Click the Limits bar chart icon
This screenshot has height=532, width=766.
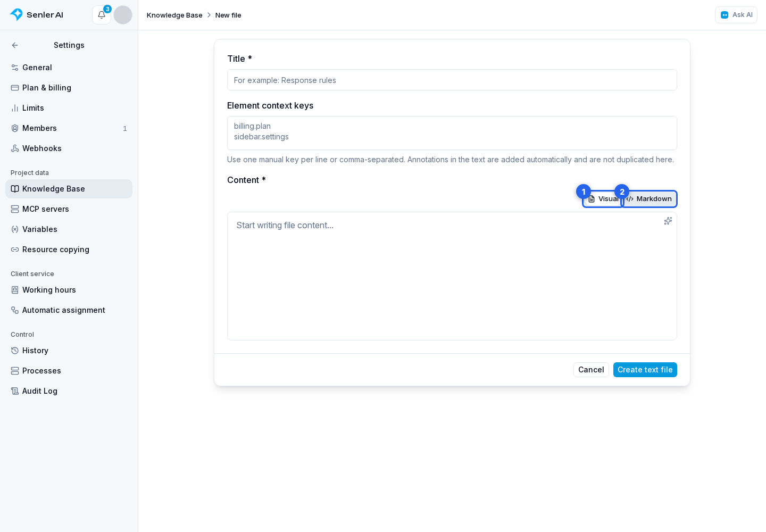pos(15,108)
